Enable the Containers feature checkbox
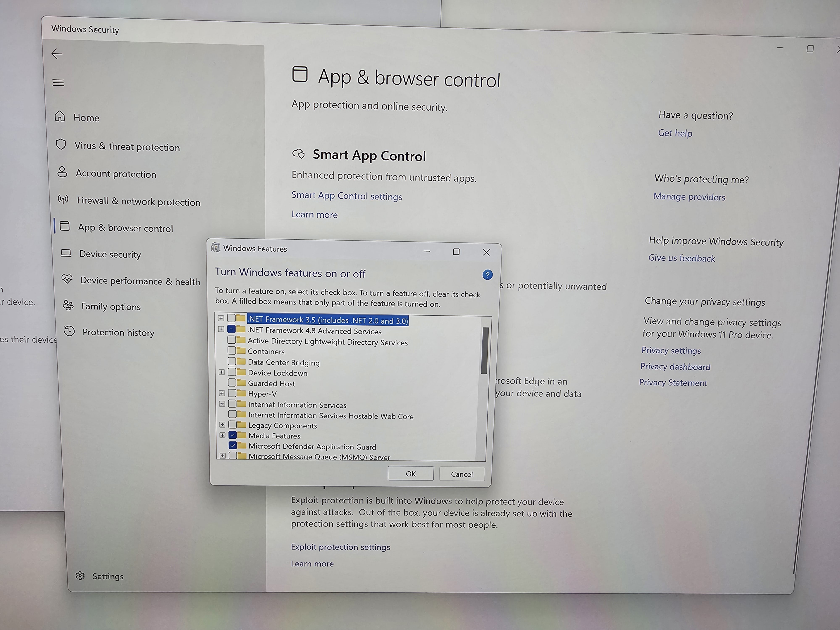Viewport: 840px width, 630px height. [232, 350]
